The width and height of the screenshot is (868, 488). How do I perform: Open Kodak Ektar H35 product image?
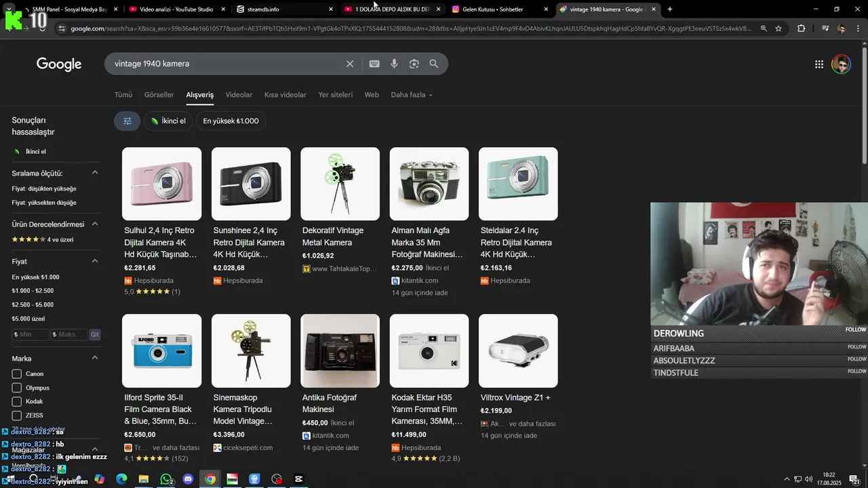pyautogui.click(x=429, y=350)
